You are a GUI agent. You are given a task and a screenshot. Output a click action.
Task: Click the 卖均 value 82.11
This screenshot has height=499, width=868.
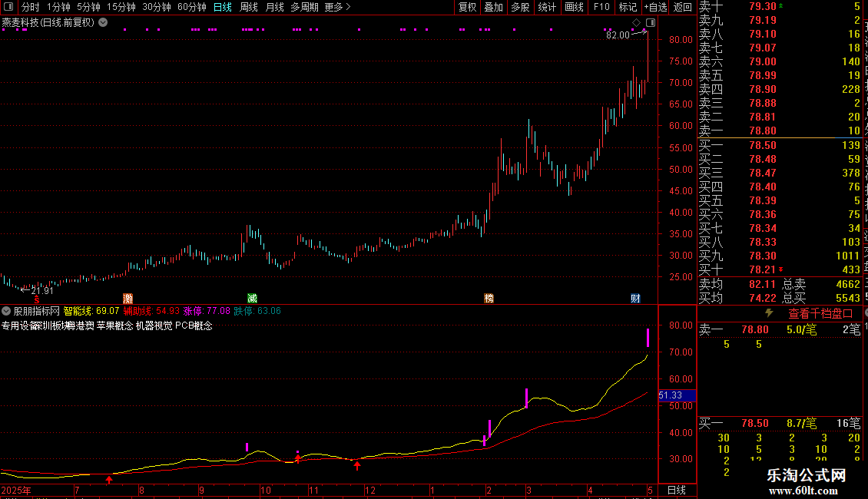point(763,284)
